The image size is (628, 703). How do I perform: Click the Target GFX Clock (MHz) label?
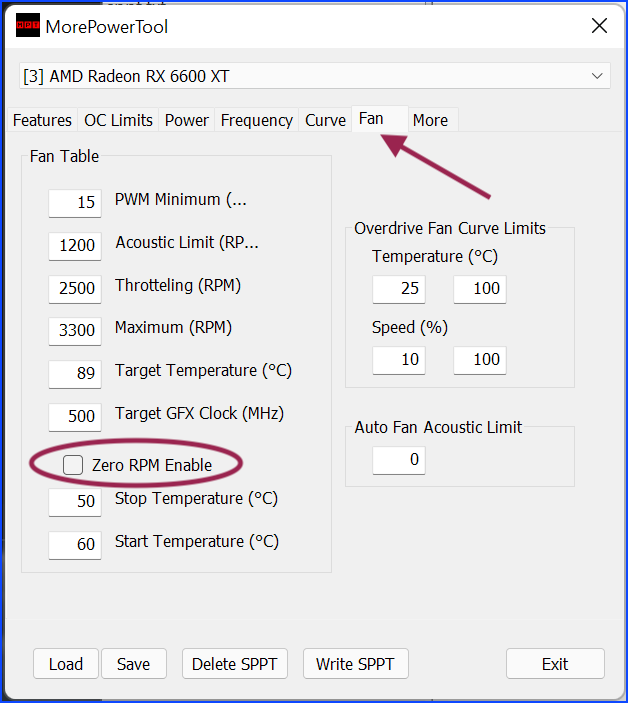pyautogui.click(x=199, y=414)
